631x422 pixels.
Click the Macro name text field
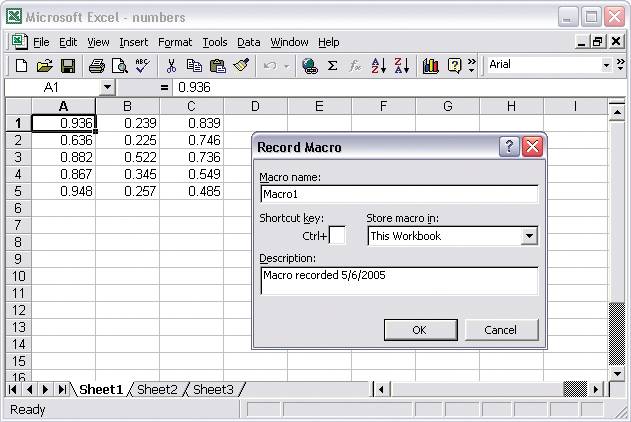coord(398,195)
